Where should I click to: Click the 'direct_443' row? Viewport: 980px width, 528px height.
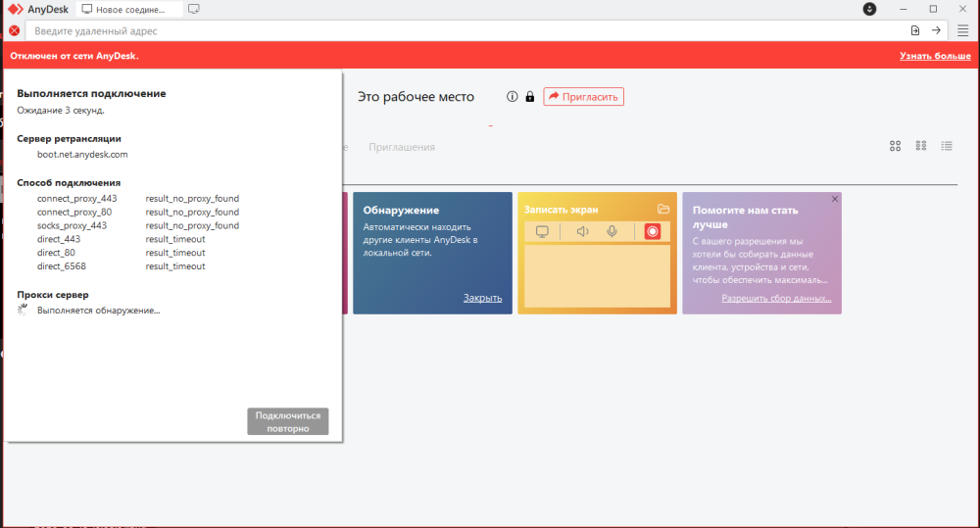[122, 239]
